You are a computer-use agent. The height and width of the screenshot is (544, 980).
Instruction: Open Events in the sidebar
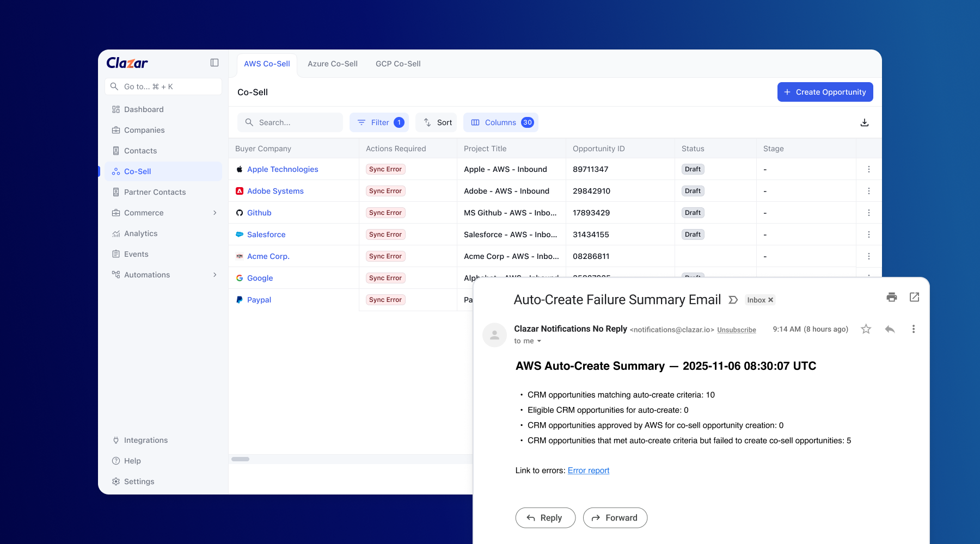tap(163, 254)
